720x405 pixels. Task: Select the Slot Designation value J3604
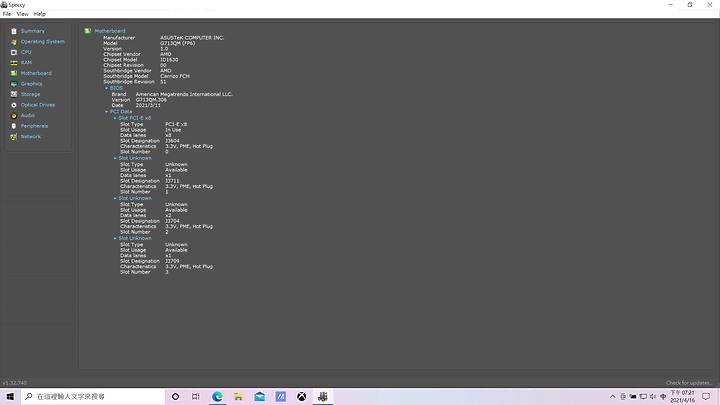tap(172, 141)
